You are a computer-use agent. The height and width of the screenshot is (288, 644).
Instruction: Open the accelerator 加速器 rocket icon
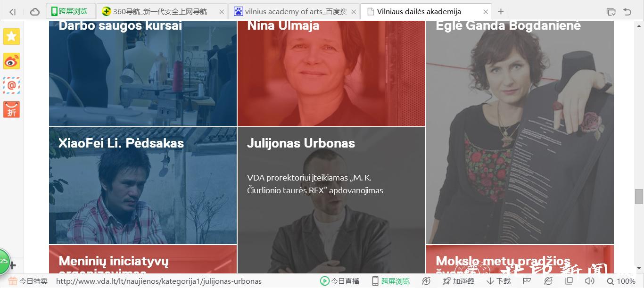(x=458, y=281)
